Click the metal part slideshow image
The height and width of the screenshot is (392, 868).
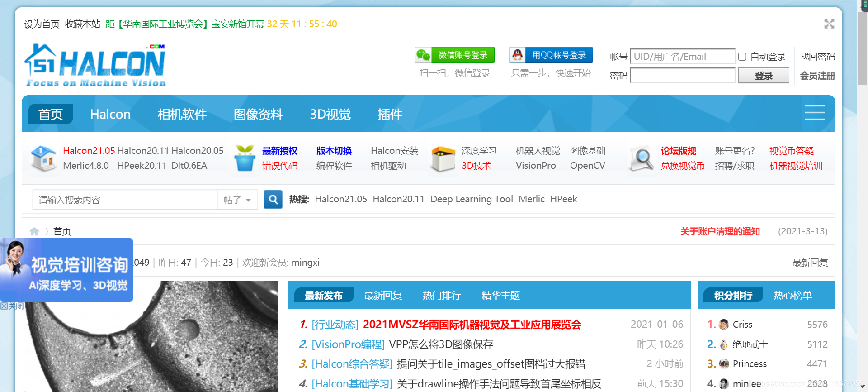[x=150, y=336]
